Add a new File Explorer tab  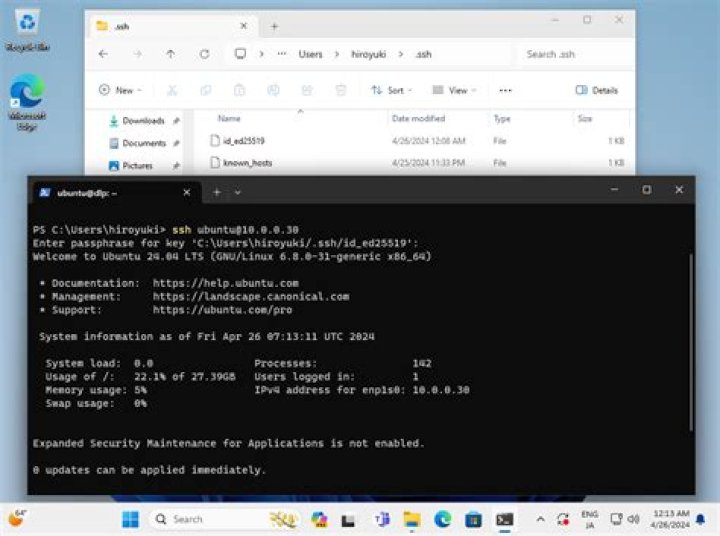tap(274, 27)
